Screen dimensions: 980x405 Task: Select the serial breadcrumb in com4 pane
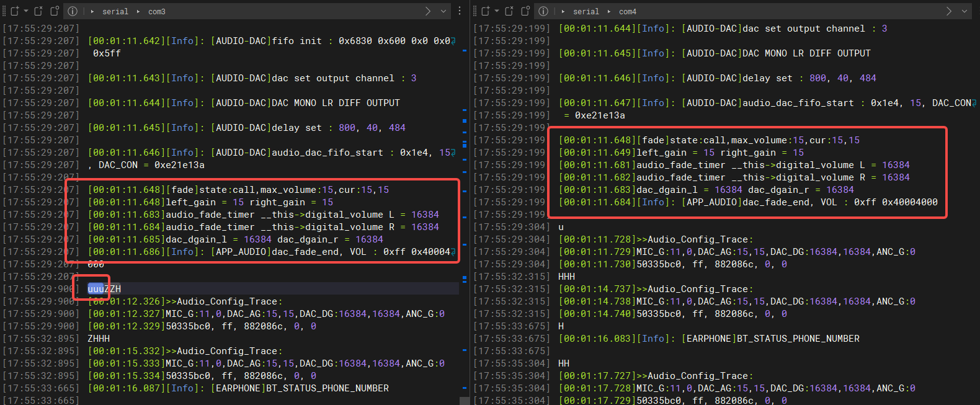pos(586,11)
